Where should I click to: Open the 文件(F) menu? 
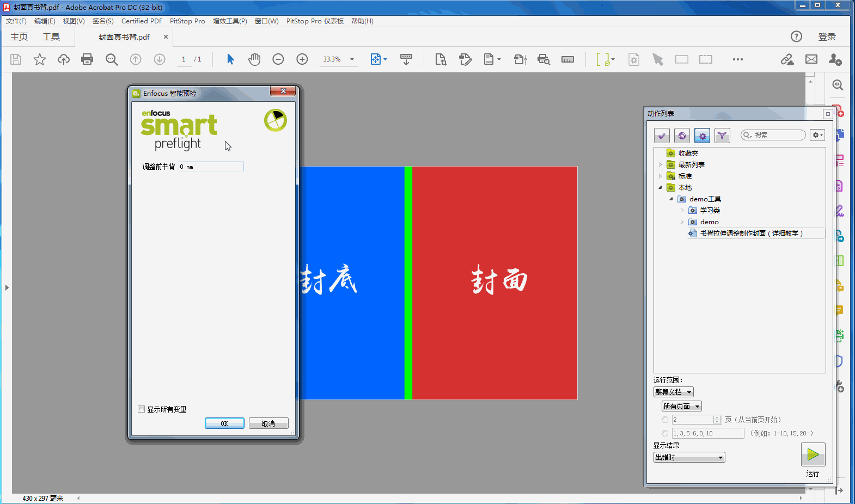(x=16, y=21)
